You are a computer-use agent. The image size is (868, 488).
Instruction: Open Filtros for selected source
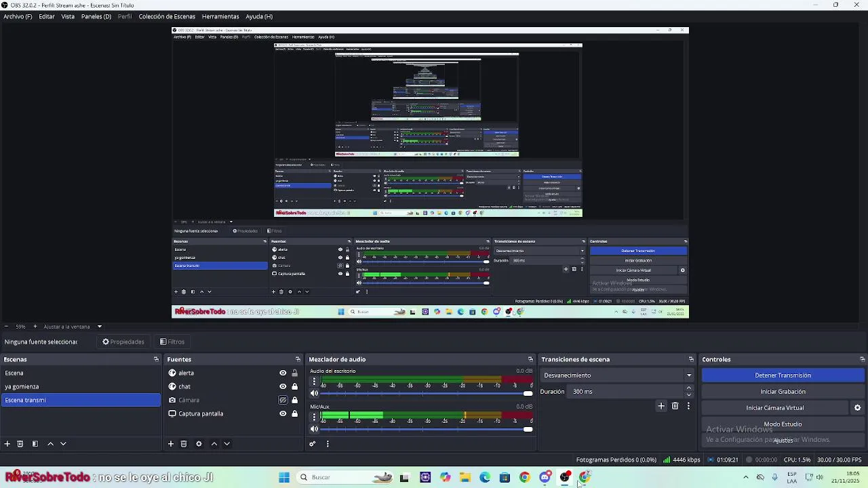pos(172,342)
